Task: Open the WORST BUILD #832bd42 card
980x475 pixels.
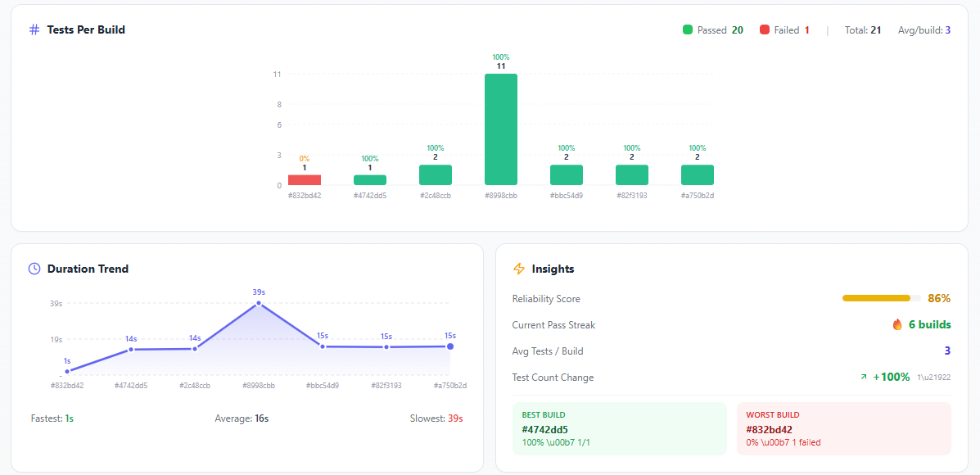Action: (843, 427)
